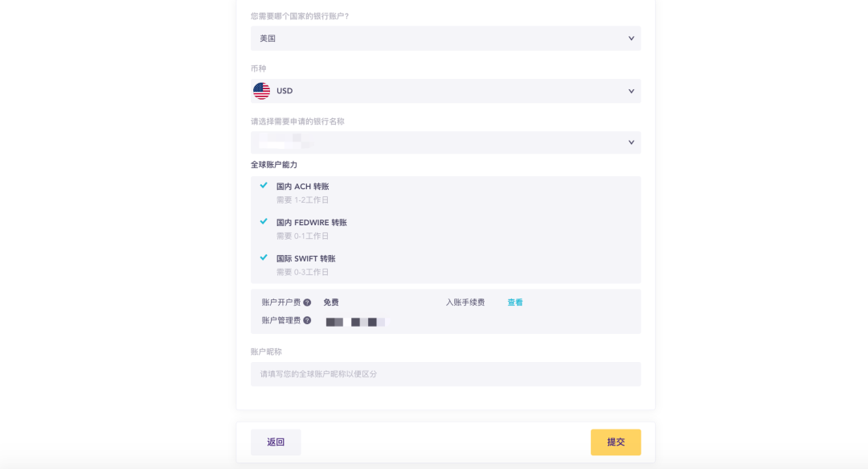
Task: Expand the bank name selection dropdown
Action: click(x=445, y=142)
